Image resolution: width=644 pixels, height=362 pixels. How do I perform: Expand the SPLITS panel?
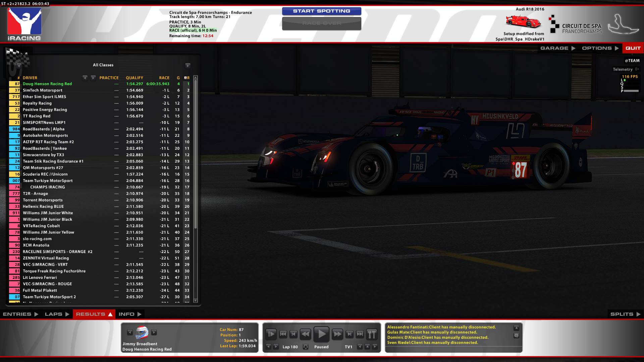(x=626, y=314)
